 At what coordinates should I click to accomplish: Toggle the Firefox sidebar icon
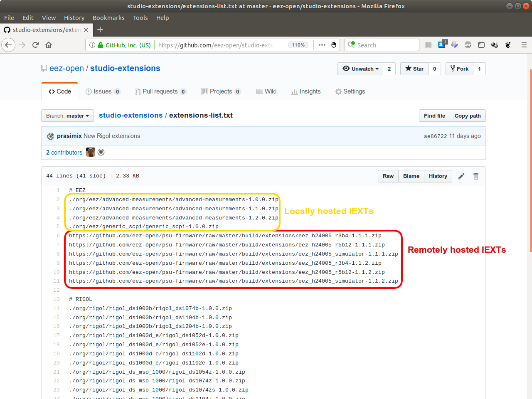481,45
